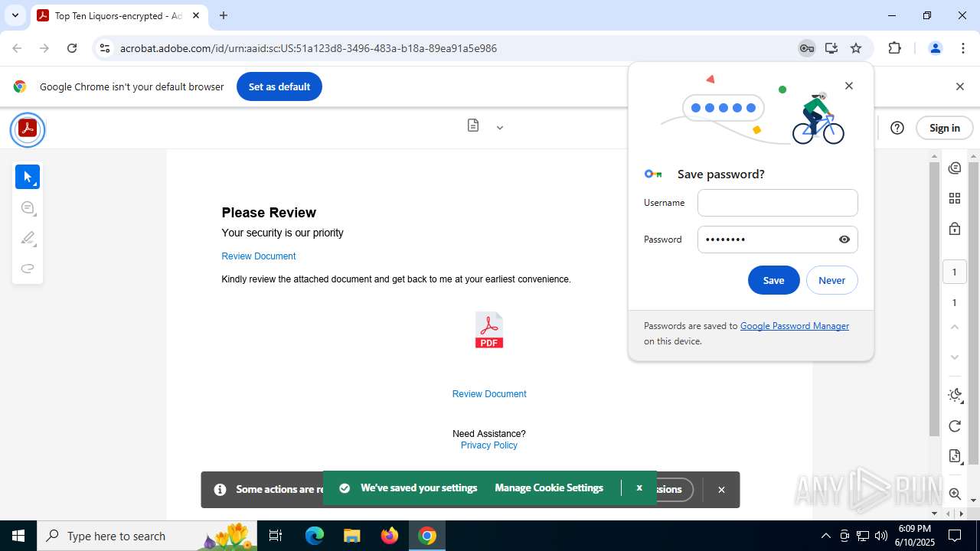980x551 pixels.
Task: Click the Username field in save password
Action: pyautogui.click(x=778, y=203)
